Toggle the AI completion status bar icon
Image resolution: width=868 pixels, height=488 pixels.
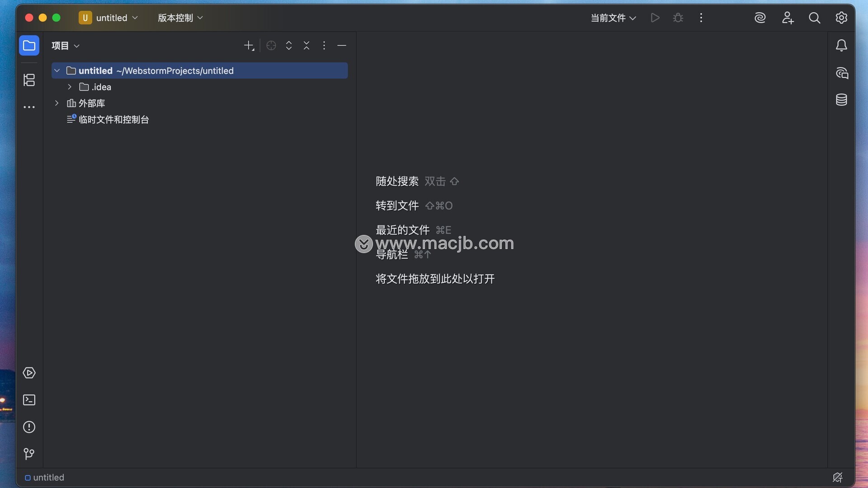click(837, 477)
